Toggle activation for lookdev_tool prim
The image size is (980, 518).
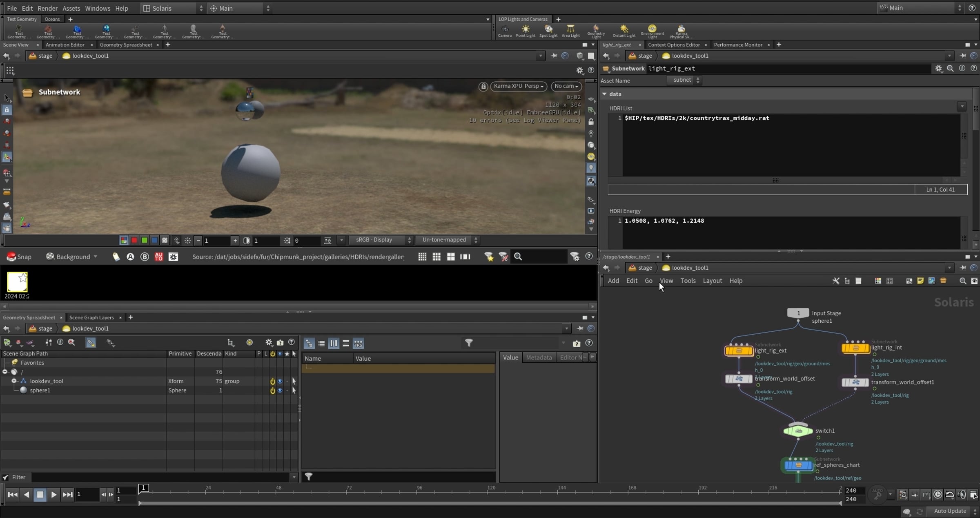coord(272,381)
